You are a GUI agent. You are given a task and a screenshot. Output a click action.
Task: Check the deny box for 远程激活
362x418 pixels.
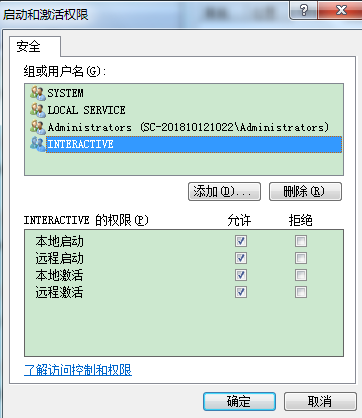pos(301,292)
